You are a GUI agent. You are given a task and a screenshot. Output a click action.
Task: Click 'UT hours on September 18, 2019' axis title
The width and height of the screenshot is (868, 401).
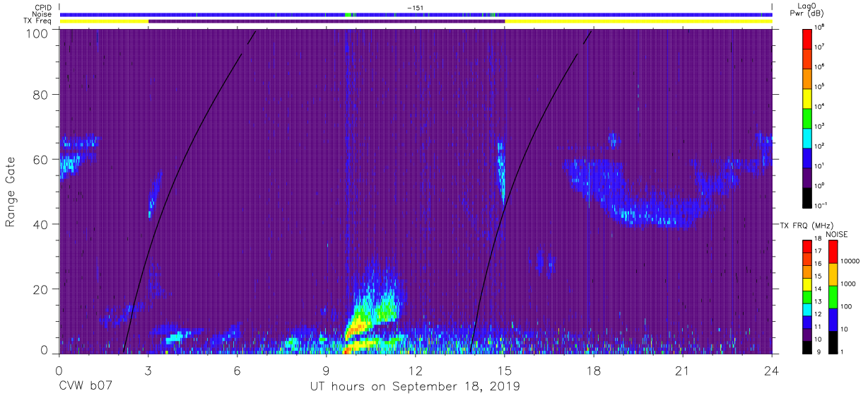tap(415, 387)
